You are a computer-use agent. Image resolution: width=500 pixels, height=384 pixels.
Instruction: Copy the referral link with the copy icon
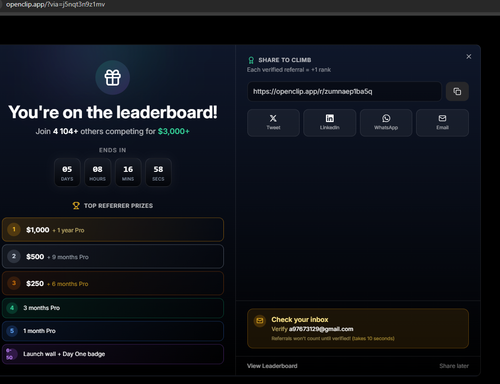[457, 91]
